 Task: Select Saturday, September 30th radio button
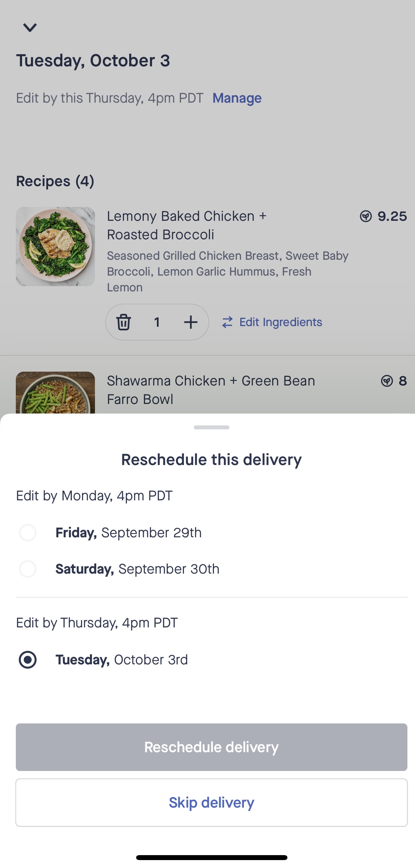pyautogui.click(x=28, y=569)
